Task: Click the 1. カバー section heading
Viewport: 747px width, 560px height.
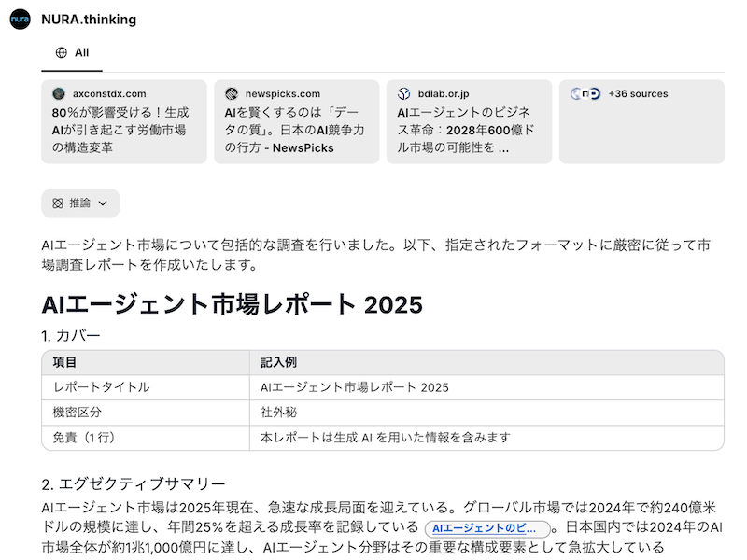Action: (x=71, y=336)
